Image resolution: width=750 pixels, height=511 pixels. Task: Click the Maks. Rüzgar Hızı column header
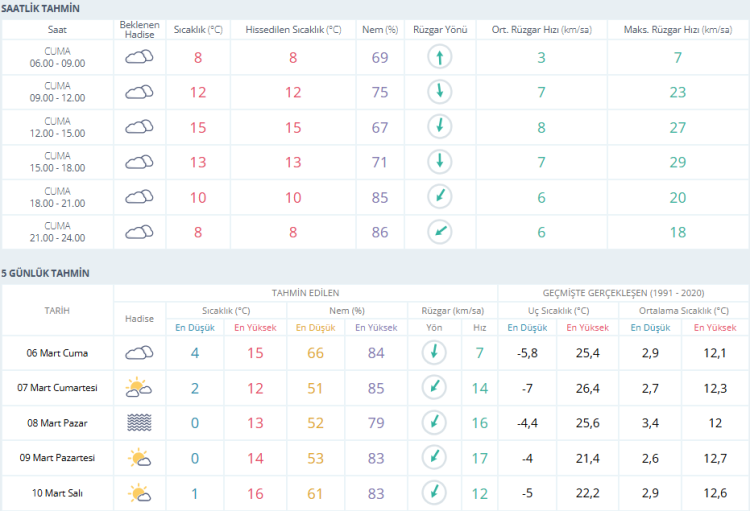coord(677,30)
